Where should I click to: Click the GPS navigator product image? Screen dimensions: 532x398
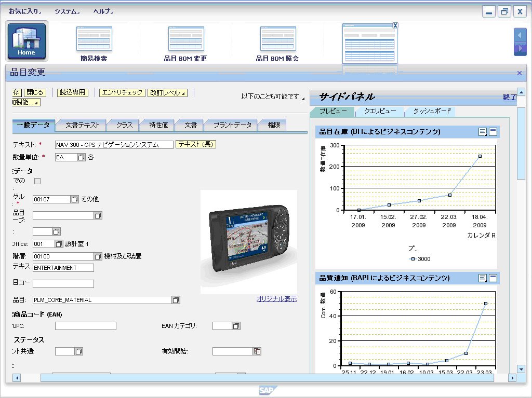point(249,241)
